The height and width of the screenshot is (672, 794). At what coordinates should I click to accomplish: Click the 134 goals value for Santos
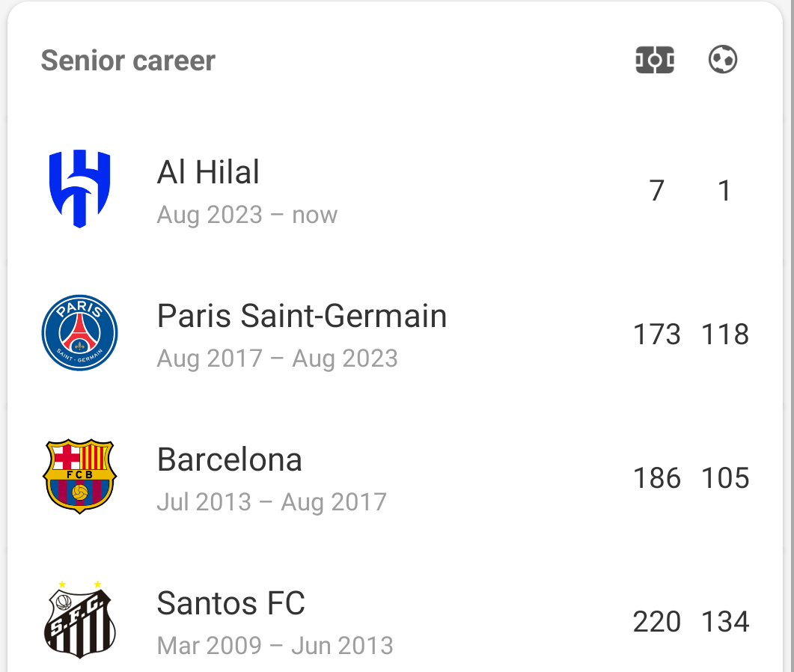(725, 621)
